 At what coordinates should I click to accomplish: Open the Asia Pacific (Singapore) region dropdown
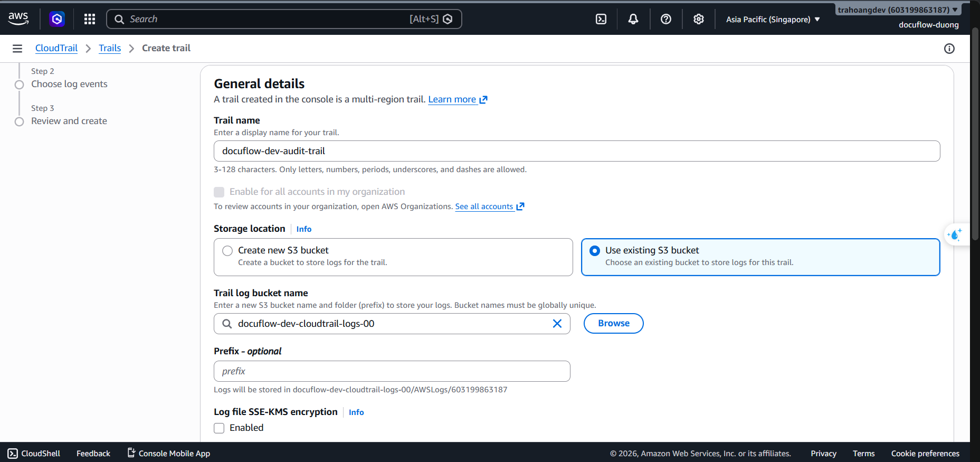[773, 20]
